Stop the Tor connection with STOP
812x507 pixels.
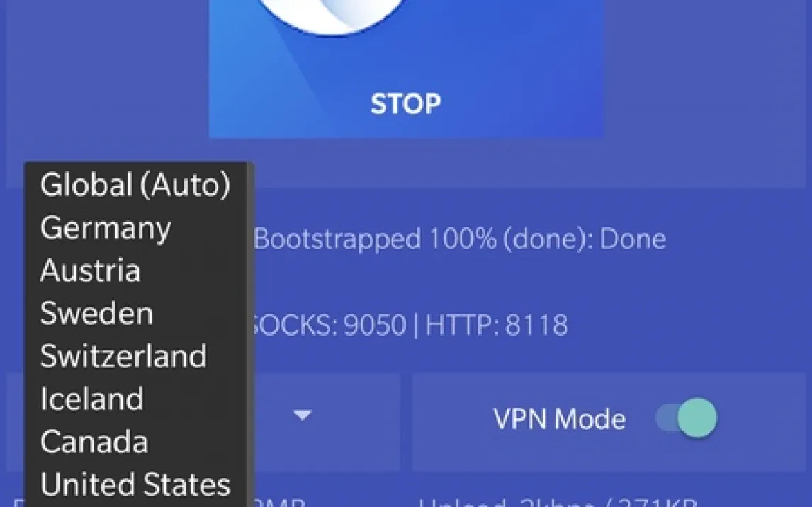(405, 104)
